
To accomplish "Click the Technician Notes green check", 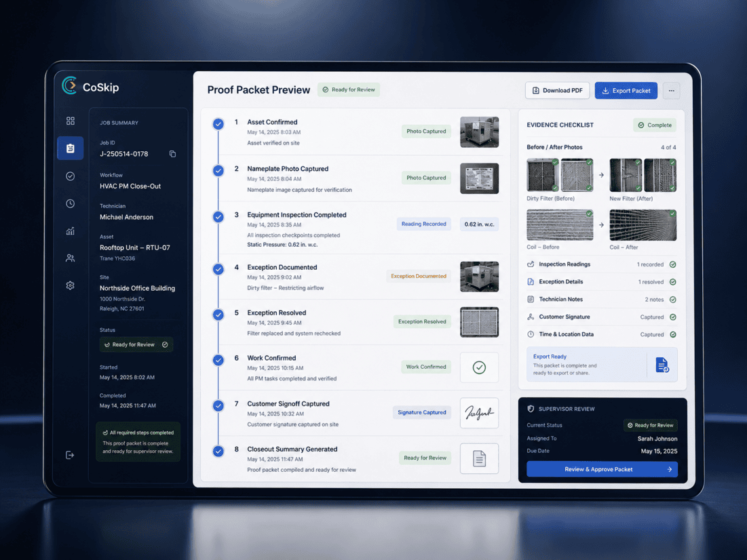I will (x=672, y=300).
